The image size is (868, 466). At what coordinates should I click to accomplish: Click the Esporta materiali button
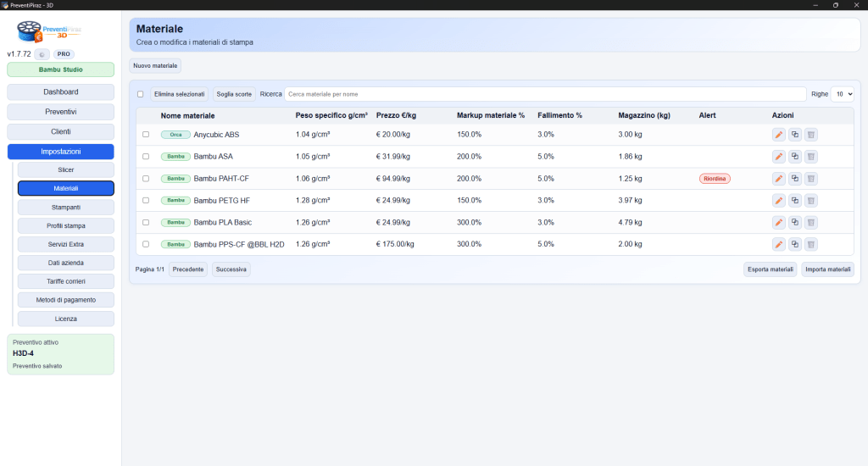770,269
